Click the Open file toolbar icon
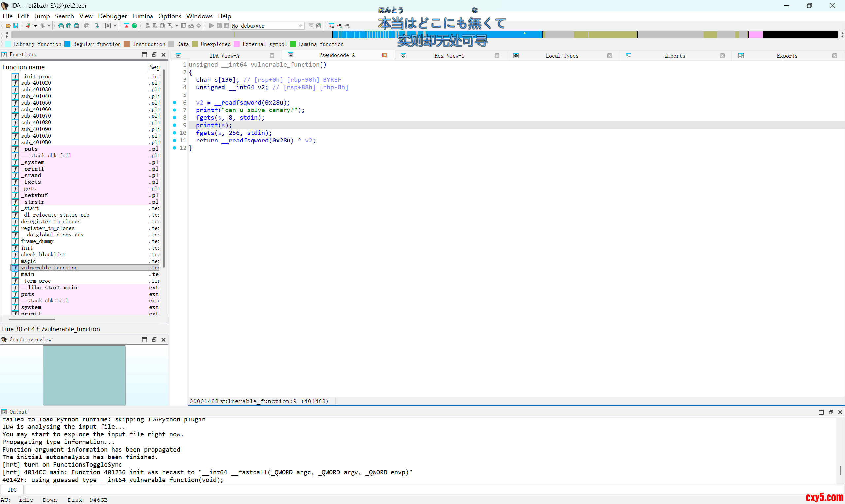 (x=8, y=26)
